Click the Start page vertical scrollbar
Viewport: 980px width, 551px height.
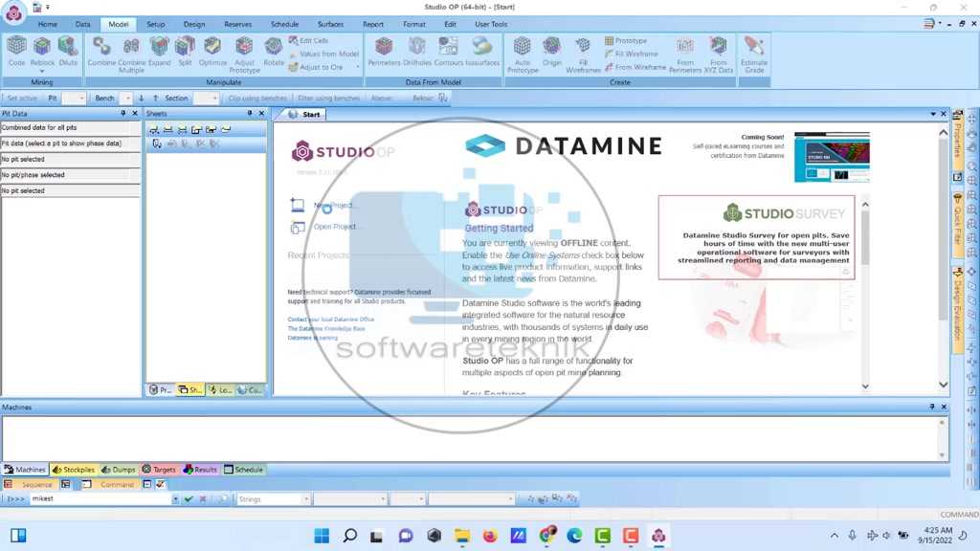pos(943,259)
